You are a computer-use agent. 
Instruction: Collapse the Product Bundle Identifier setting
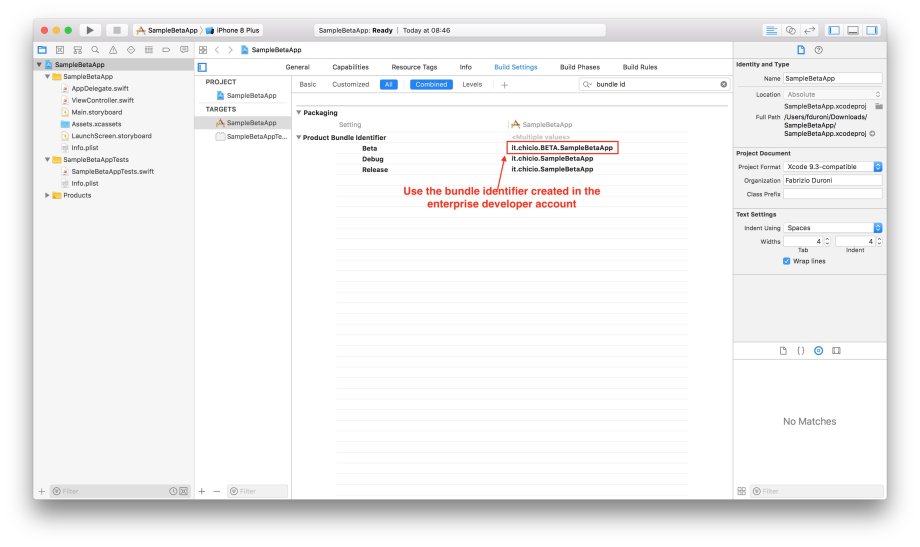pos(299,137)
